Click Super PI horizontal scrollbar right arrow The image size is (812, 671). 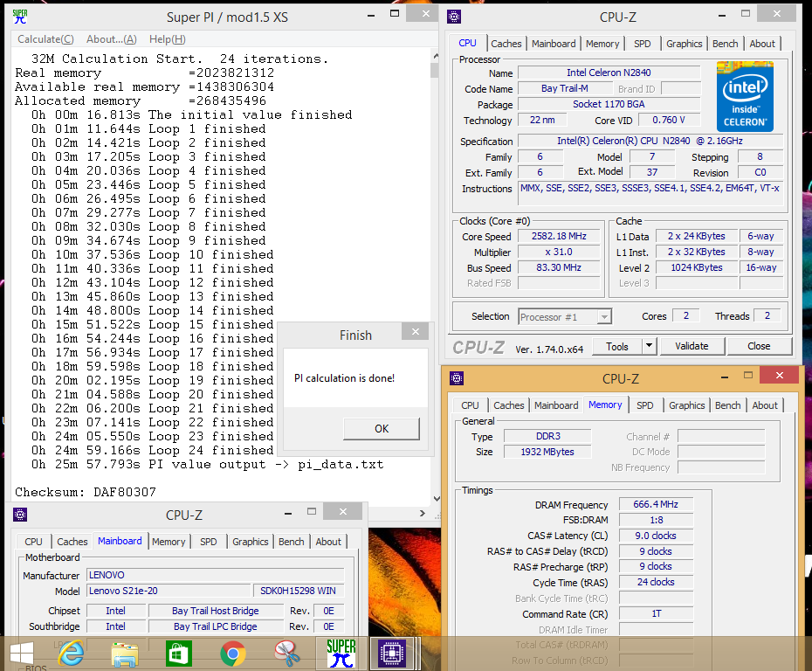423,513
